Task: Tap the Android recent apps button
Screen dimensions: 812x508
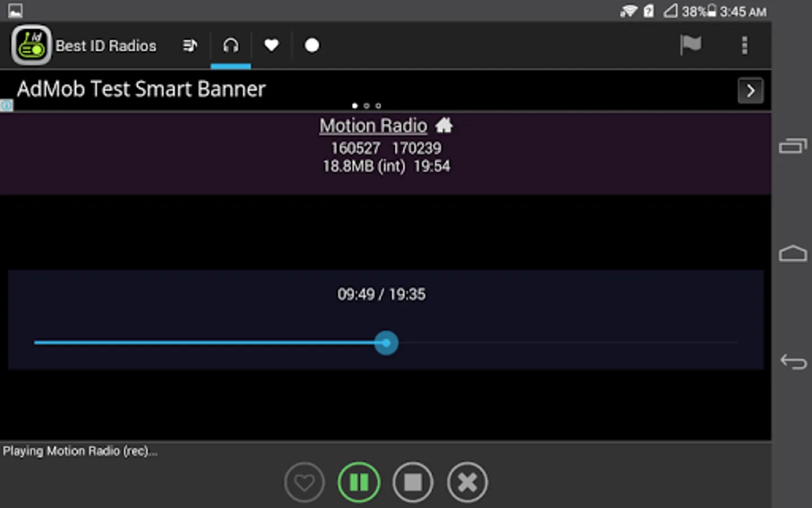Action: [793, 146]
